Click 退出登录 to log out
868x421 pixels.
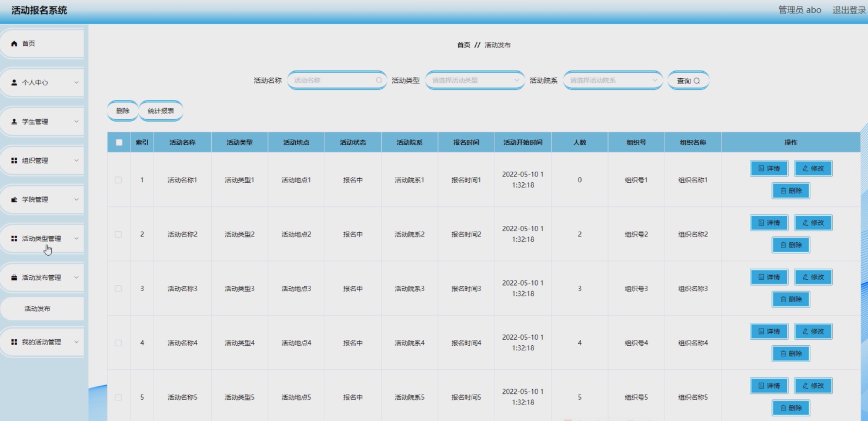pos(849,10)
